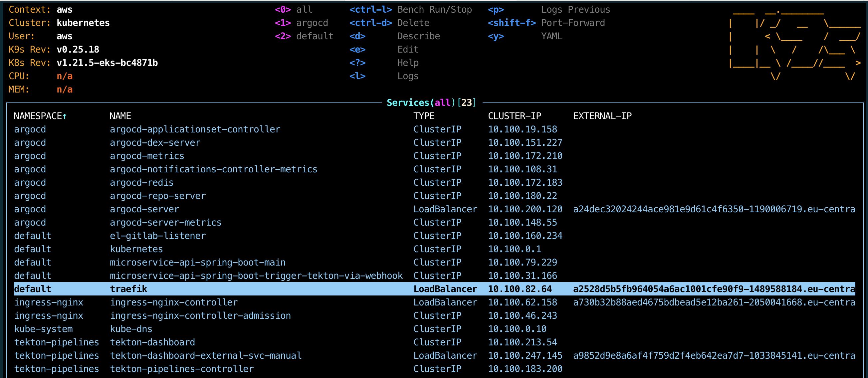Select the argocd-server LoadBalancer row
This screenshot has height=378, width=868.
(144, 209)
